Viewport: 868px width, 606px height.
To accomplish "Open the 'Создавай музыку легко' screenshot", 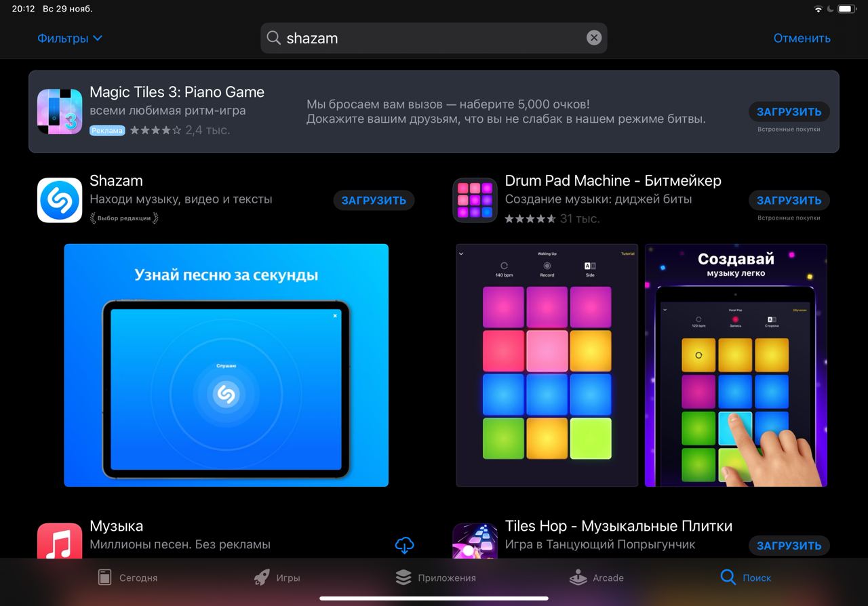I will pyautogui.click(x=736, y=365).
